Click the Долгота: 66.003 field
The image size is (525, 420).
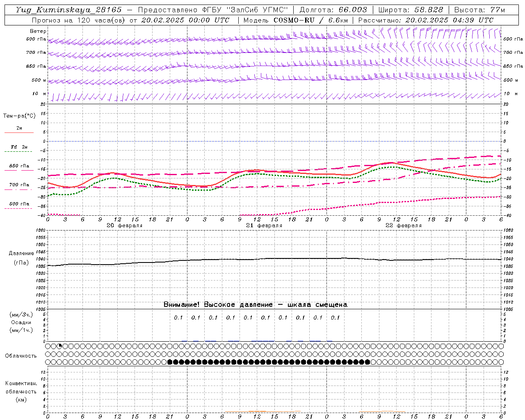pos(333,10)
